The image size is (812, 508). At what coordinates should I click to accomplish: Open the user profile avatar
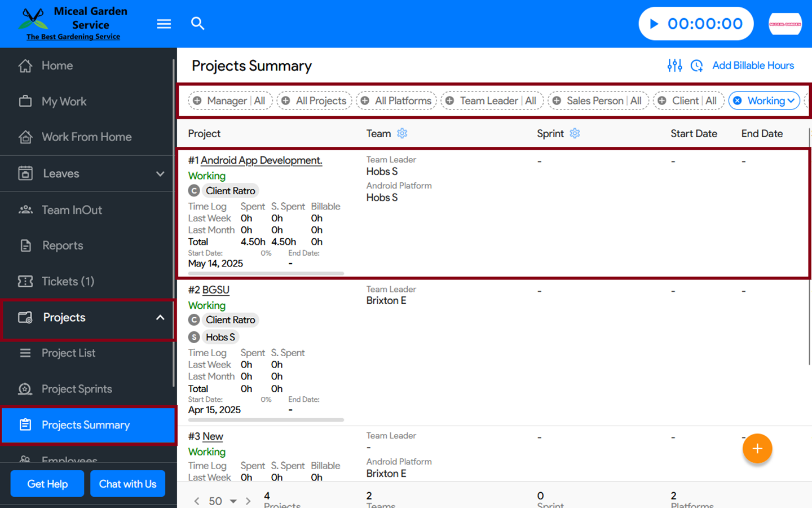[785, 24]
